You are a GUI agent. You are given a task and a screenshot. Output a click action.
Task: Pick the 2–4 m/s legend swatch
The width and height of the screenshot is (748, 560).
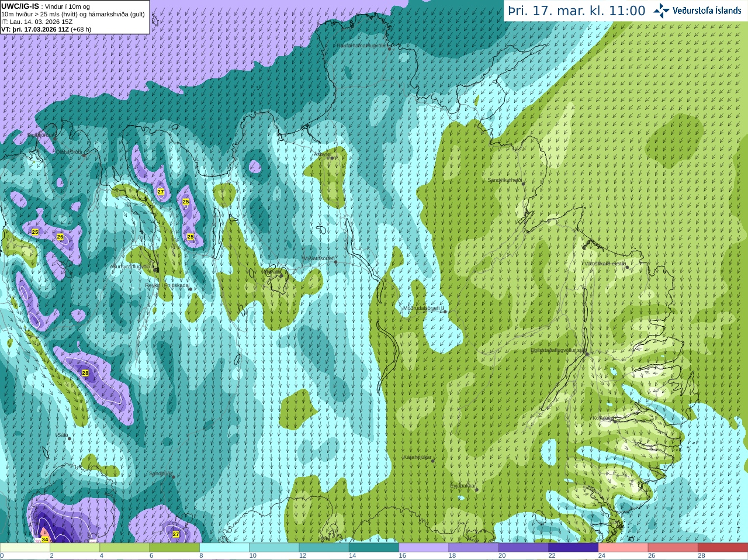coord(75,548)
